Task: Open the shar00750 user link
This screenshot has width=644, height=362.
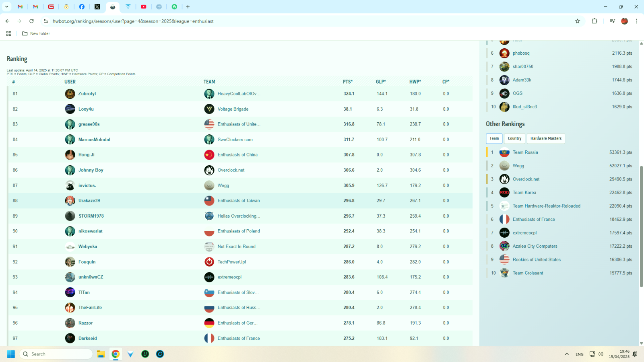Action: [523, 66]
